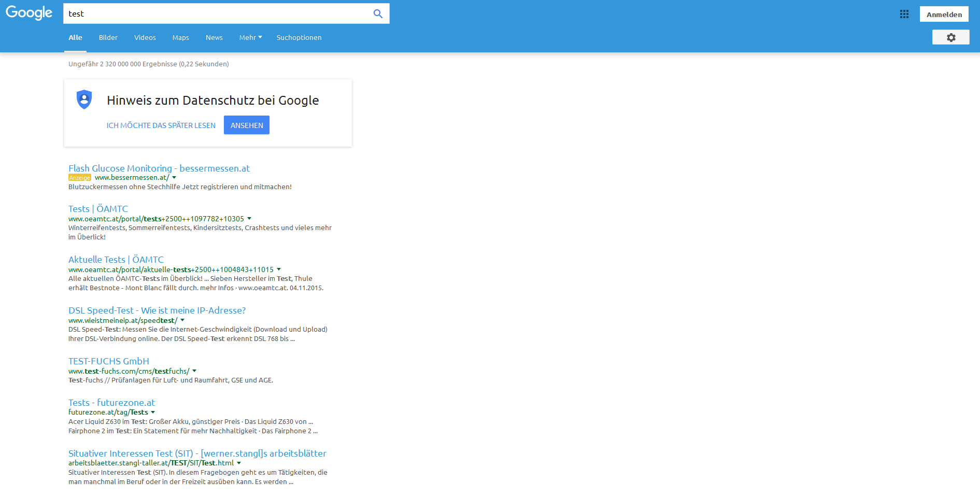The height and width of the screenshot is (497, 980).
Task: Click the privacy shield icon
Action: (84, 99)
